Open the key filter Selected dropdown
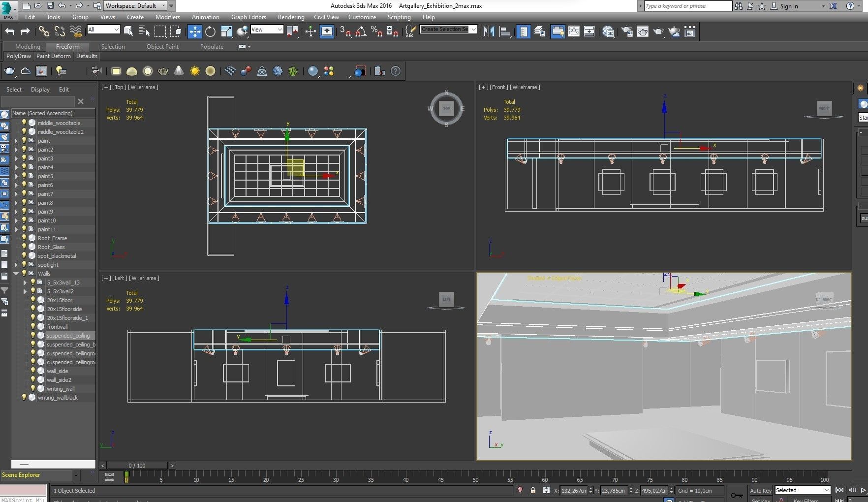The width and height of the screenshot is (868, 502). 803,490
